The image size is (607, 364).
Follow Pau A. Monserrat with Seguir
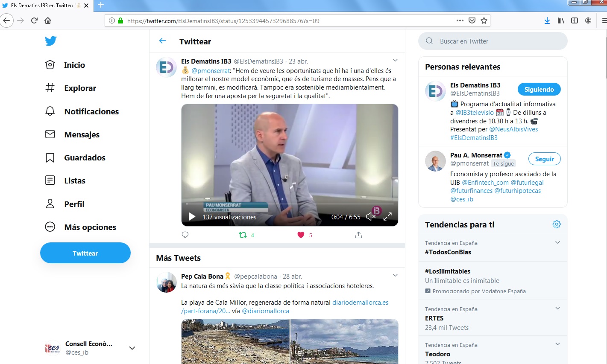(x=544, y=159)
